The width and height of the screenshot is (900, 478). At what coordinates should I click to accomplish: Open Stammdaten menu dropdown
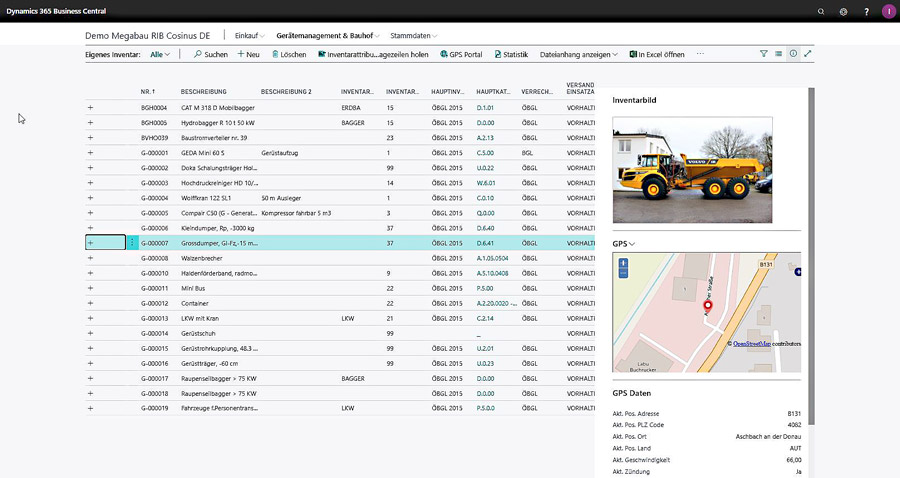414,36
